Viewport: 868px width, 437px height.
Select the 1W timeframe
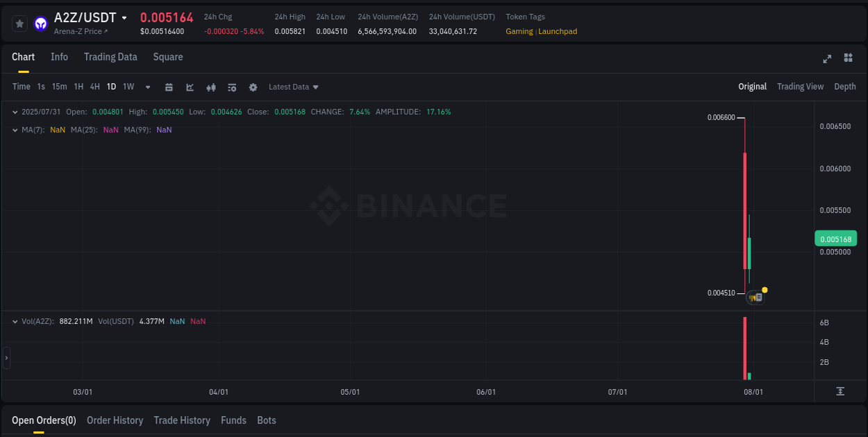[128, 87]
